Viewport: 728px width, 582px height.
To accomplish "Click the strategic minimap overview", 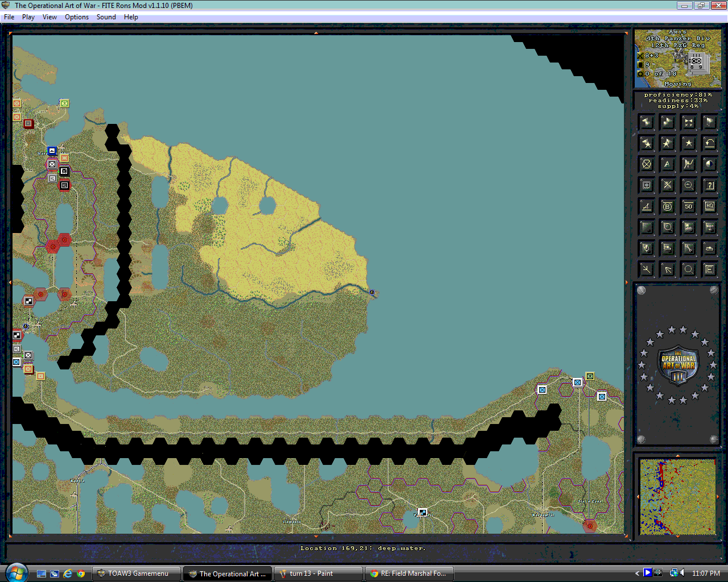I will [677, 497].
